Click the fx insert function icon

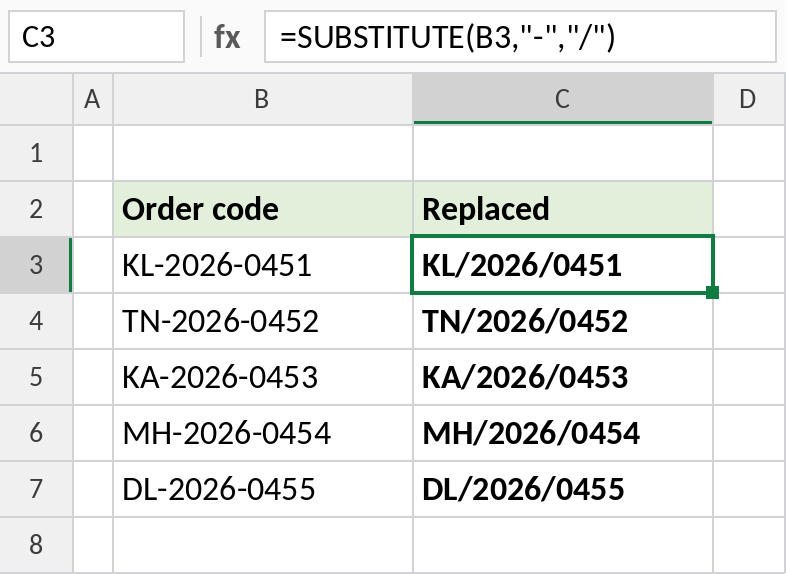(x=227, y=37)
